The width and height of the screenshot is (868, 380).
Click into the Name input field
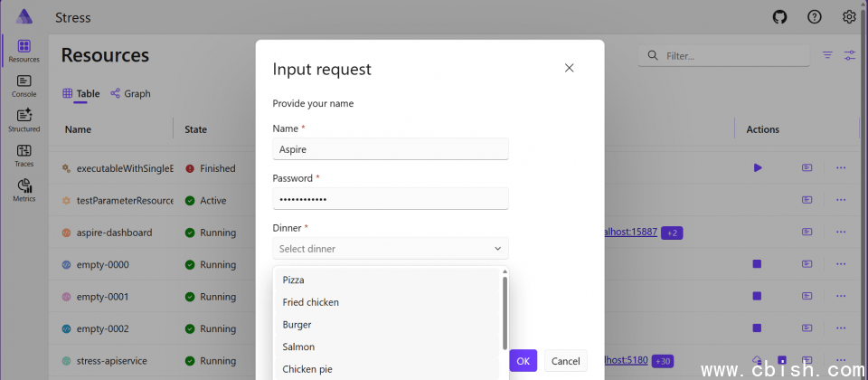[x=391, y=149]
